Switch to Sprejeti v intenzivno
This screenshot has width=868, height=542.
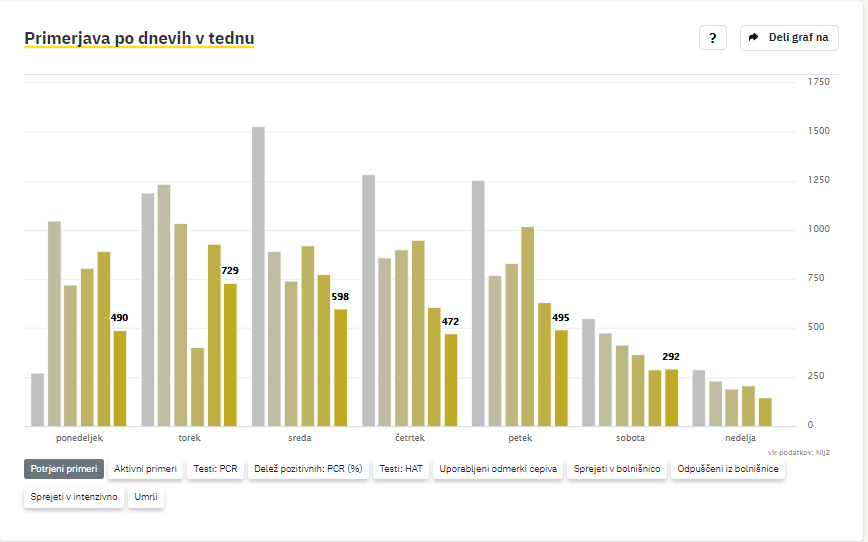(74, 497)
